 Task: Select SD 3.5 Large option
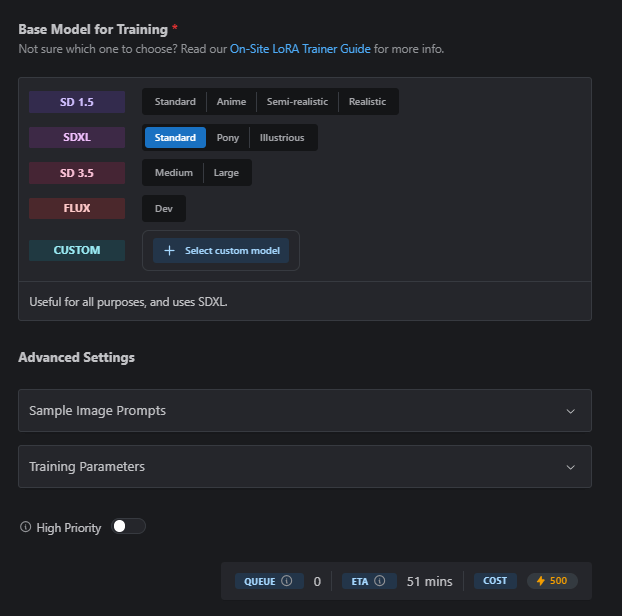226,173
